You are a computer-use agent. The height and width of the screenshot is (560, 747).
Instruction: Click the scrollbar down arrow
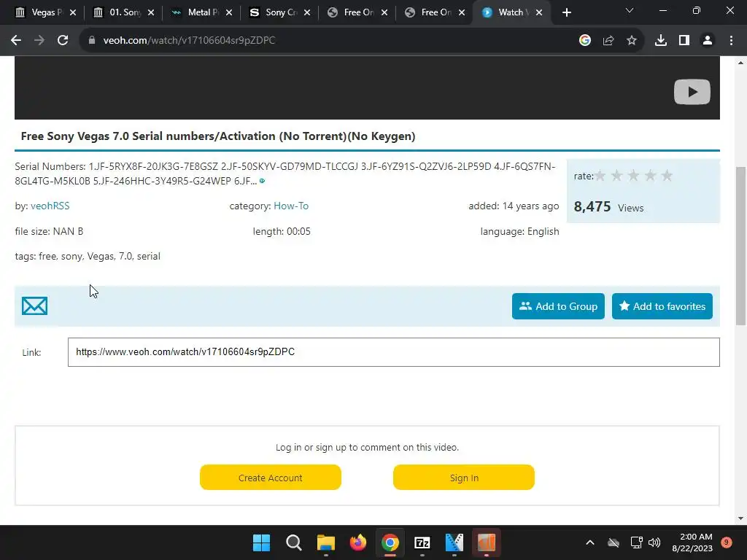[740, 518]
